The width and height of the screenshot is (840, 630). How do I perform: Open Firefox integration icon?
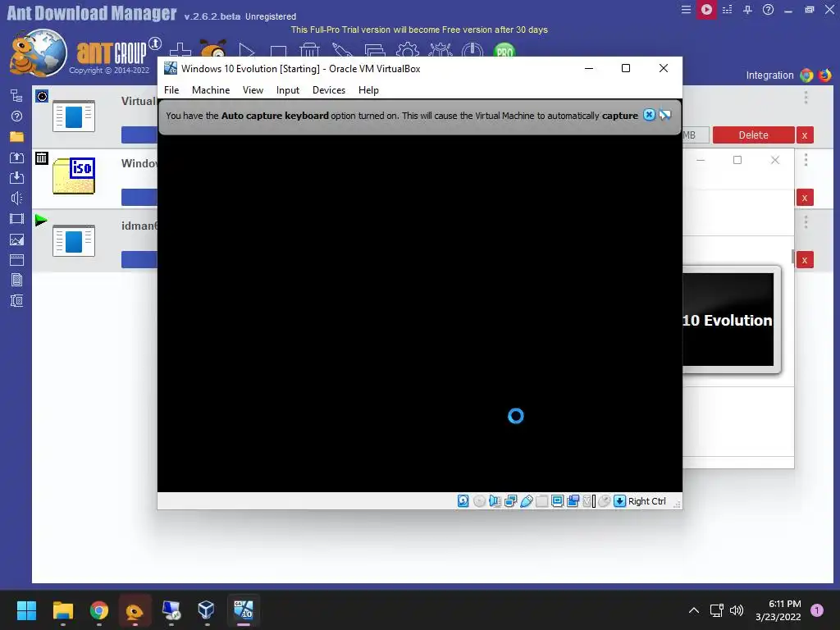pyautogui.click(x=825, y=75)
